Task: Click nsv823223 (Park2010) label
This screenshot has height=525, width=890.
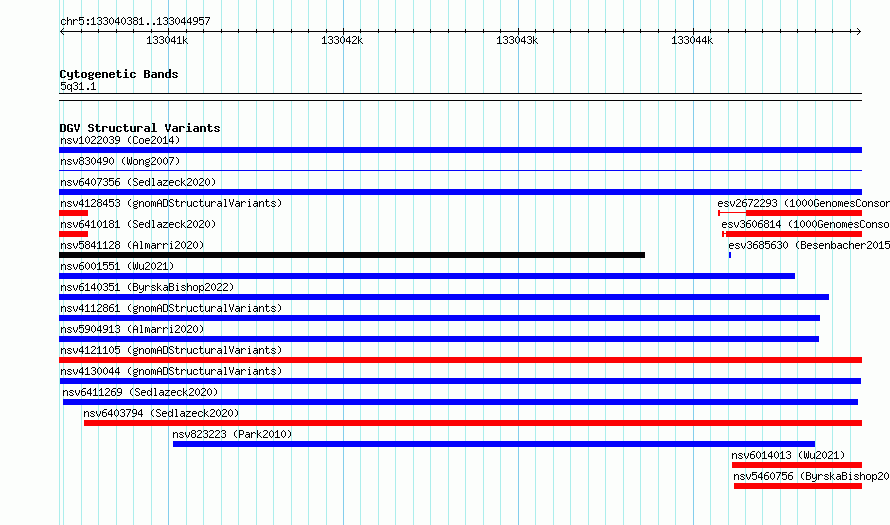Action: pos(232,434)
